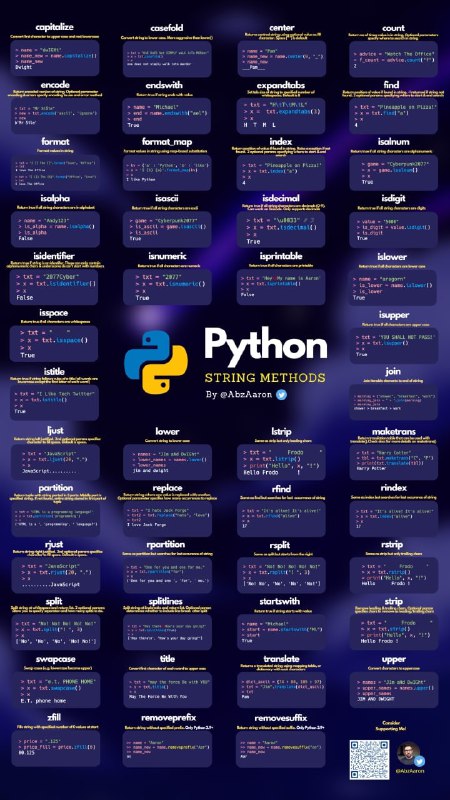Click the zfill method code box
Image resolution: width=450 pixels, height=800 pixels.
pyautogui.click(x=56, y=748)
